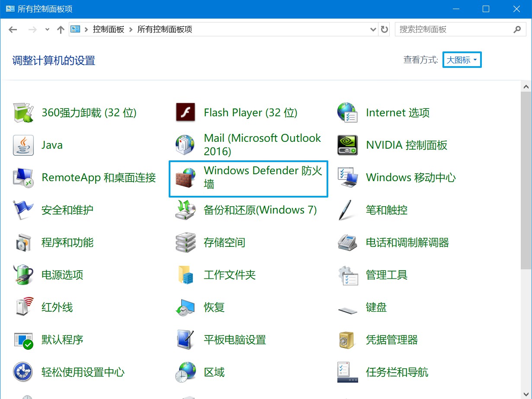
Task: Go up one level with Up arrow
Action: [x=61, y=29]
